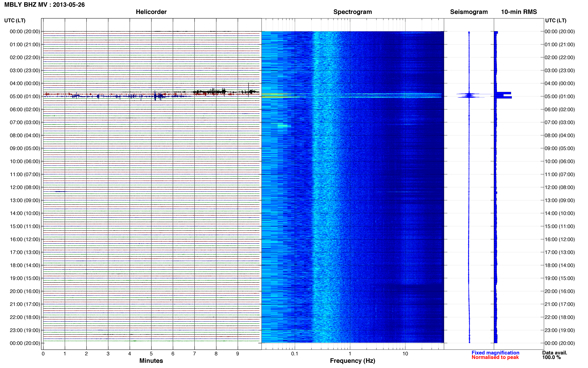Viewport: 588px width, 368px height.
Task: Click right time label '05:00 (01:00)'
Action: pos(560,96)
